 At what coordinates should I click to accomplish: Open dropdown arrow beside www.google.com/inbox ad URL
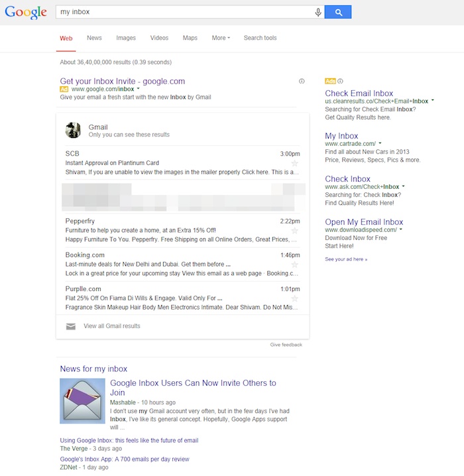[x=138, y=89]
